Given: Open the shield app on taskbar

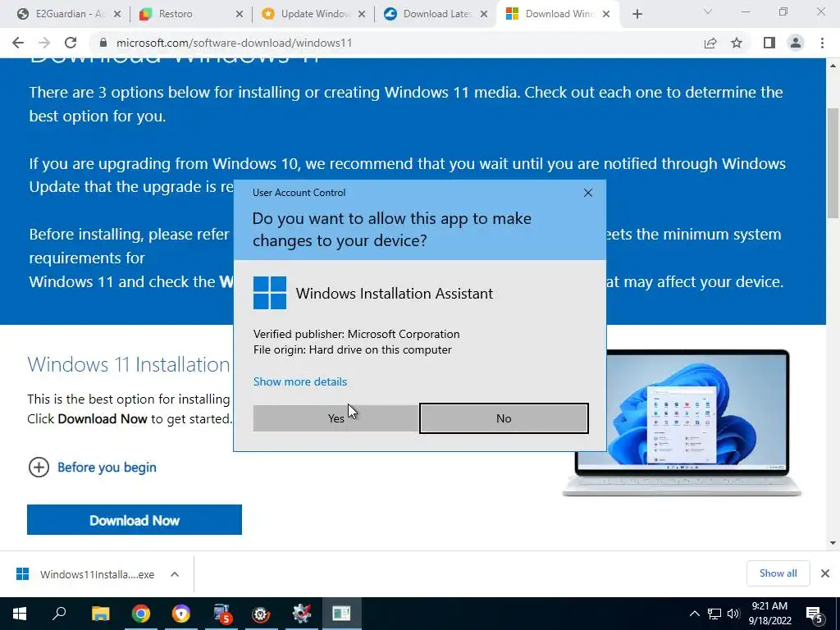Looking at the screenshot, I should tap(181, 614).
